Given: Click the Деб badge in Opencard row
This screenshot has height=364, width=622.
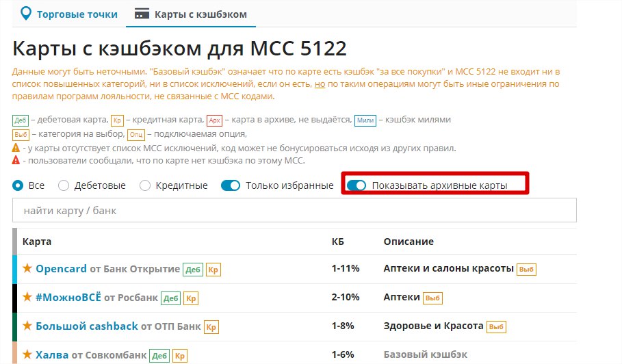Looking at the screenshot, I should point(193,270).
